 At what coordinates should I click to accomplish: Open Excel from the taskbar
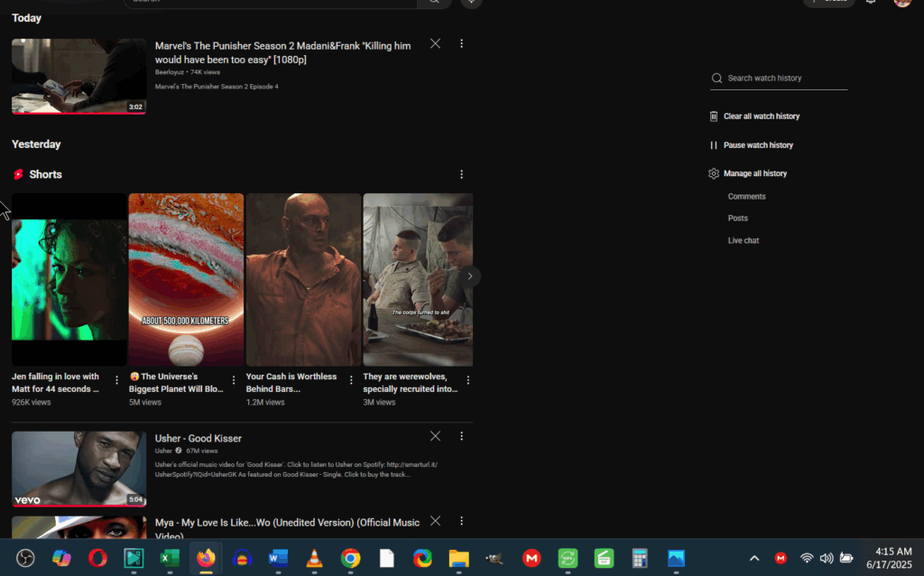tap(170, 558)
